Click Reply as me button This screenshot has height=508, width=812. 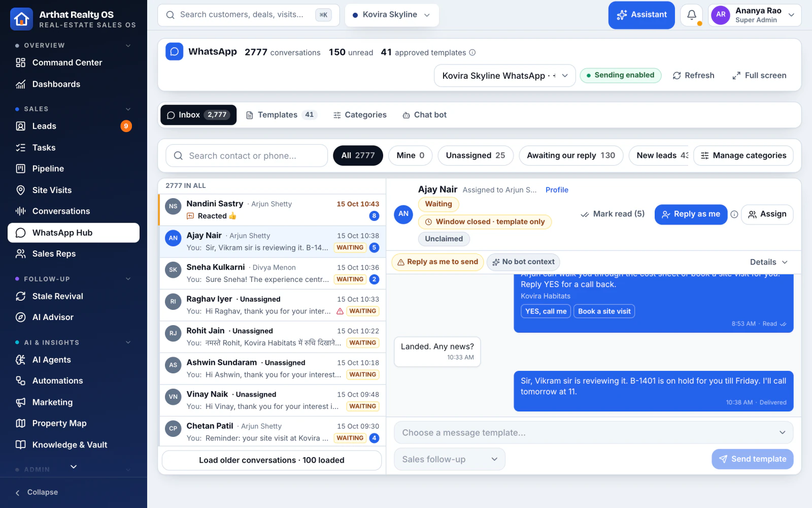coord(691,214)
